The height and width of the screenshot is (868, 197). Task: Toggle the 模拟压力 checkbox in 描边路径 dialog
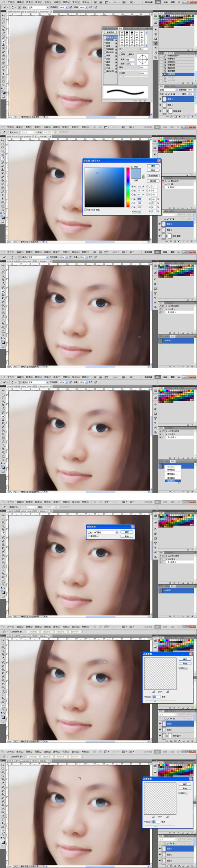(89, 536)
